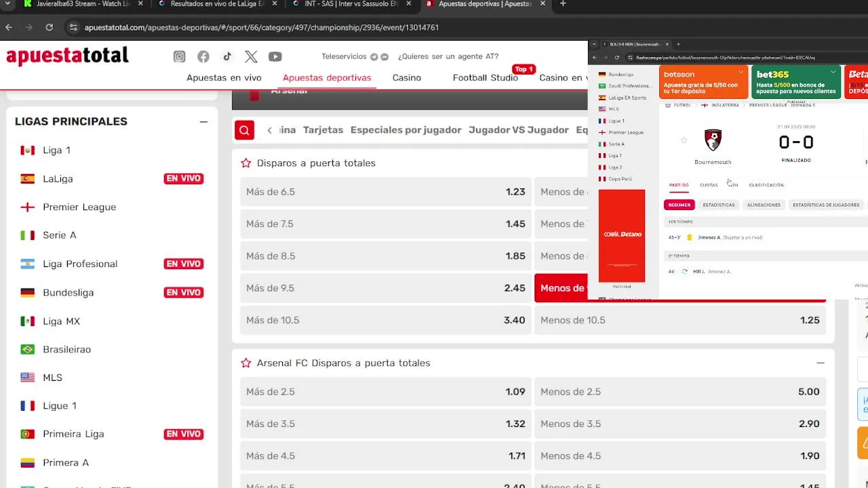Bet on Más de 7.5 at 1.45
The image size is (868, 488).
click(x=386, y=224)
